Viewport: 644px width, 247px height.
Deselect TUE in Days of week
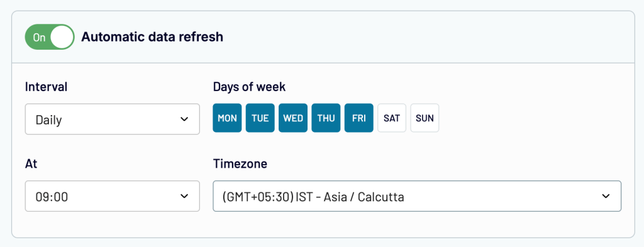click(260, 118)
